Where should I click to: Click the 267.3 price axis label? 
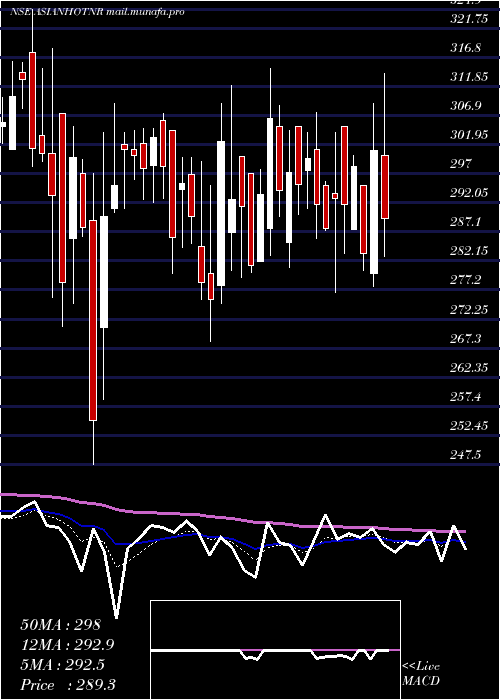pyautogui.click(x=466, y=338)
